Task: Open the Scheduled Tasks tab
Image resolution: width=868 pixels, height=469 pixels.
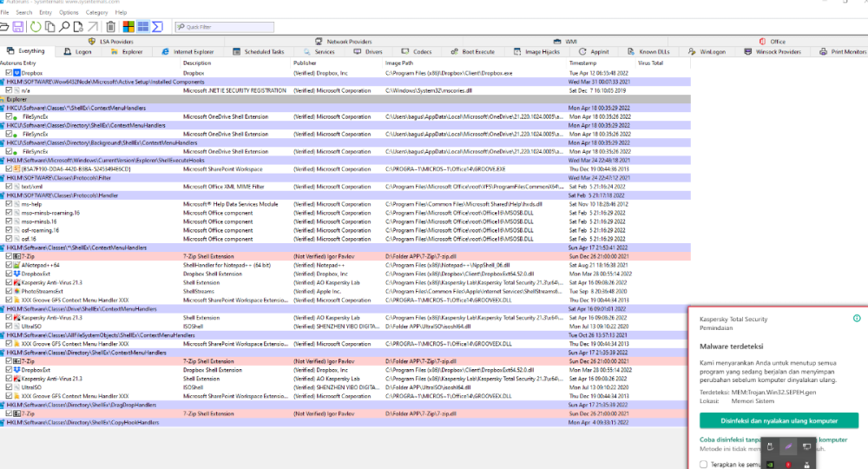Action: (259, 51)
